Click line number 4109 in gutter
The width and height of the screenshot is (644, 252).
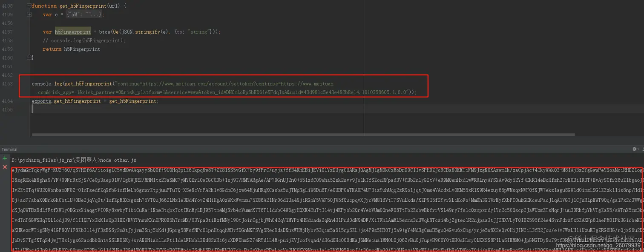click(7, 14)
